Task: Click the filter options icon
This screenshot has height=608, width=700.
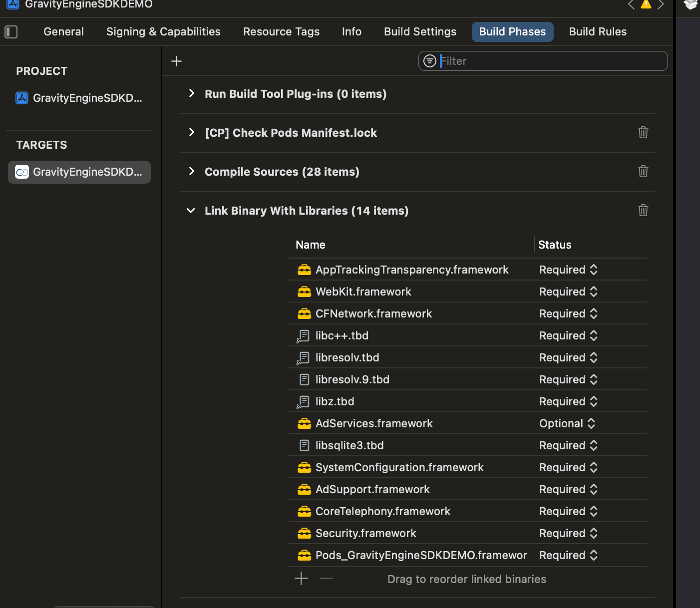Action: pos(430,61)
